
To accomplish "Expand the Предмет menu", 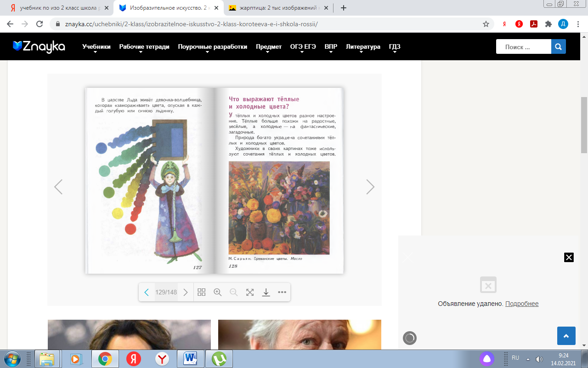I will (x=269, y=47).
